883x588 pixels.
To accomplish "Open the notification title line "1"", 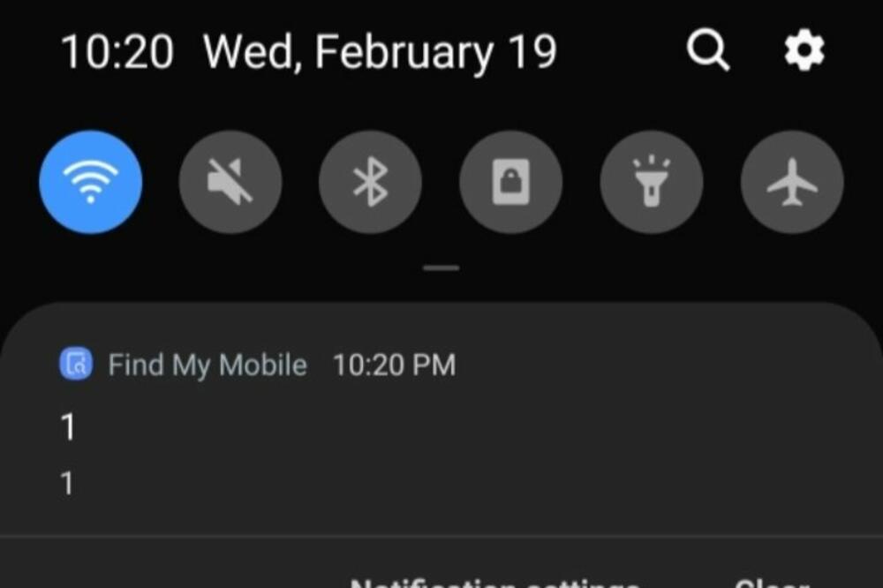I will click(68, 426).
